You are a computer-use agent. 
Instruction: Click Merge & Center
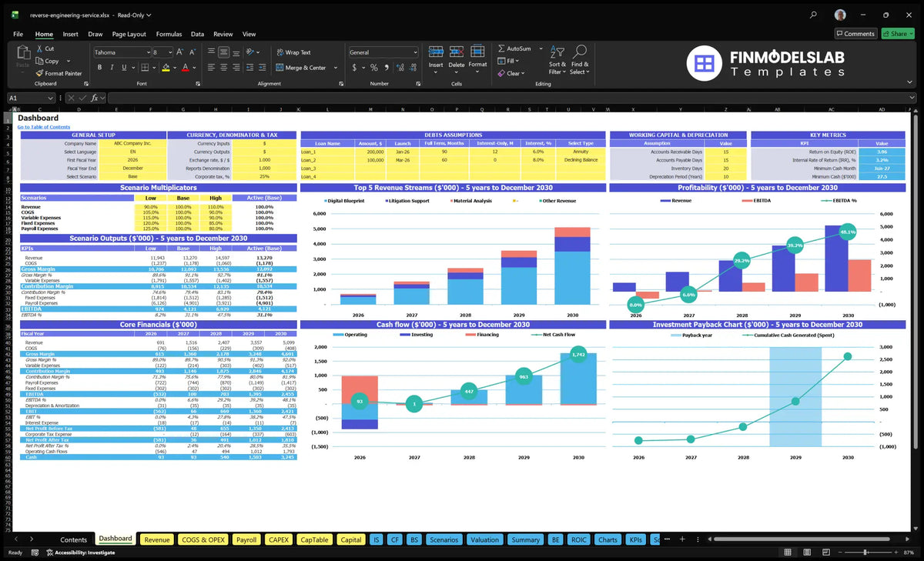click(x=300, y=68)
